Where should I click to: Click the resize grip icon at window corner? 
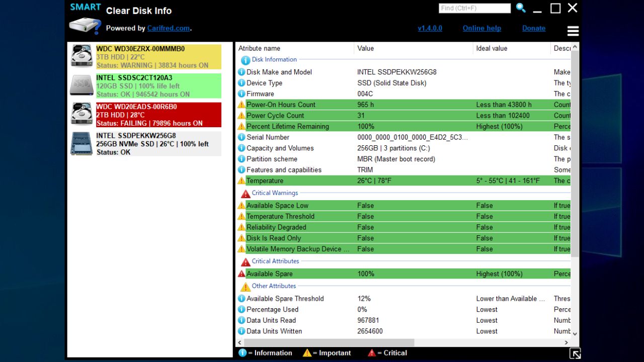click(575, 353)
